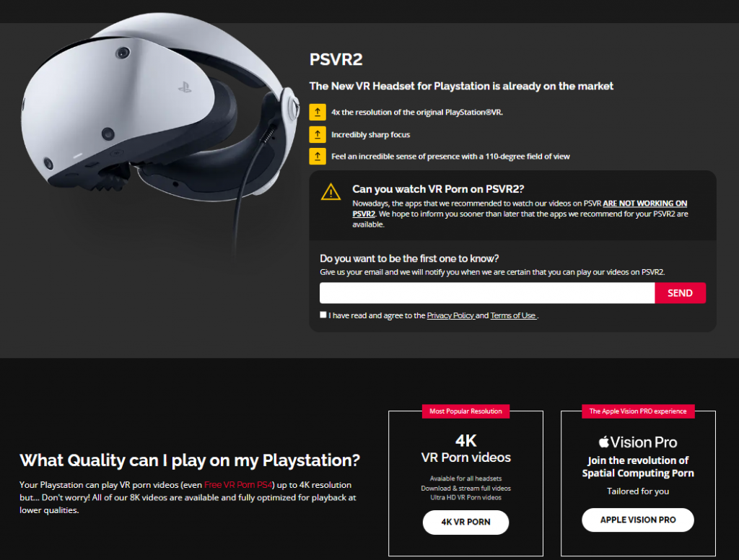The width and height of the screenshot is (739, 560).
Task: Click the arrow icon beside 110-degree field of view
Action: click(318, 156)
